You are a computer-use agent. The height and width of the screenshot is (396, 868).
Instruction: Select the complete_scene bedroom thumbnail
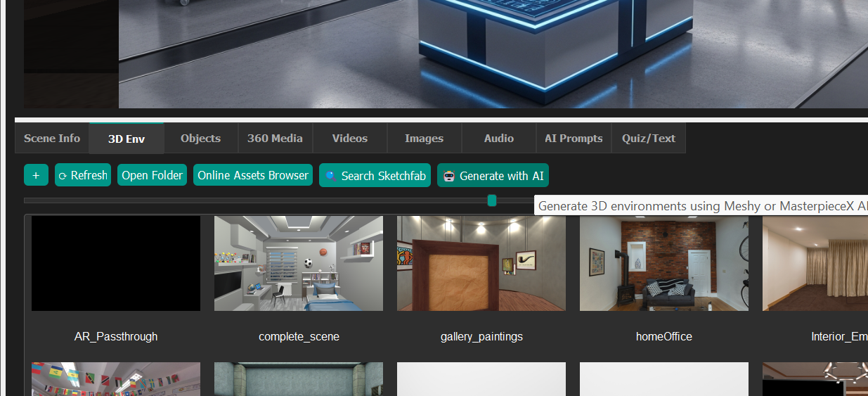(x=299, y=263)
